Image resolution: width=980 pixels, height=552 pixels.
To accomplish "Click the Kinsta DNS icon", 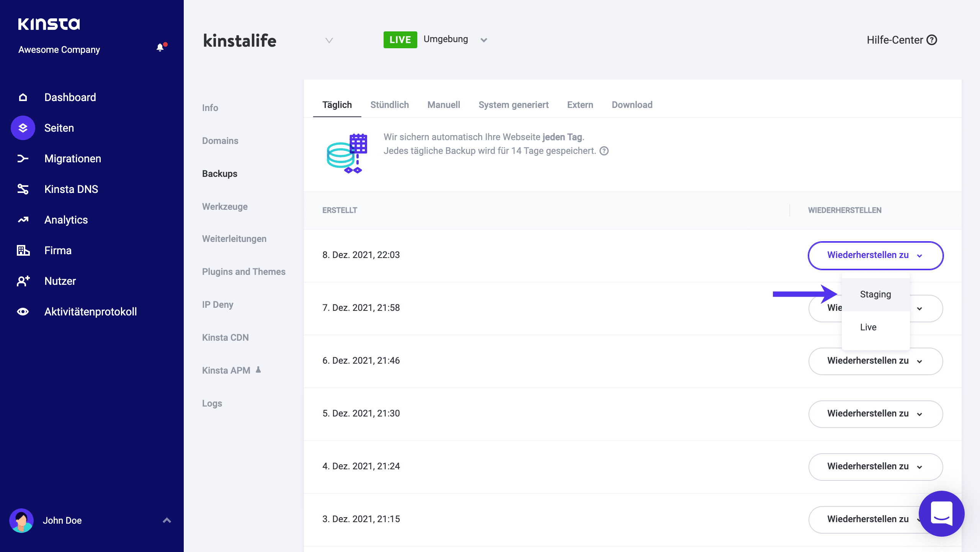I will pos(23,189).
